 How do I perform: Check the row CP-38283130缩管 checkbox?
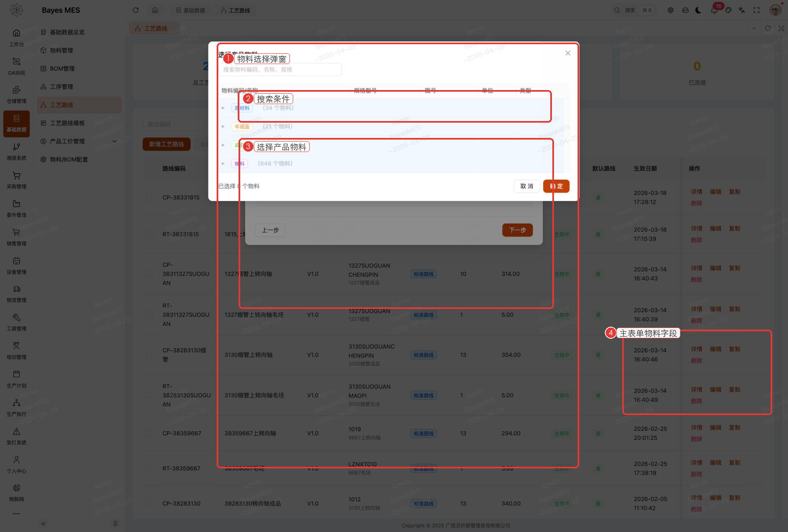pyautogui.click(x=149, y=355)
